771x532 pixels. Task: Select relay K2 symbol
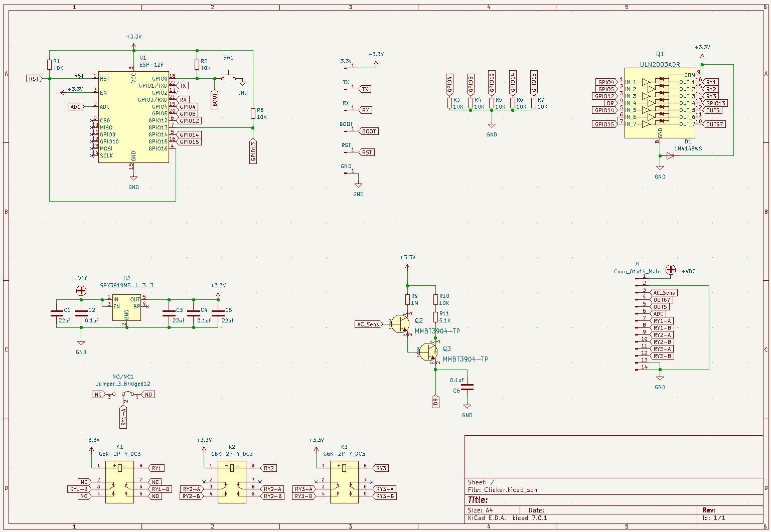(232, 482)
